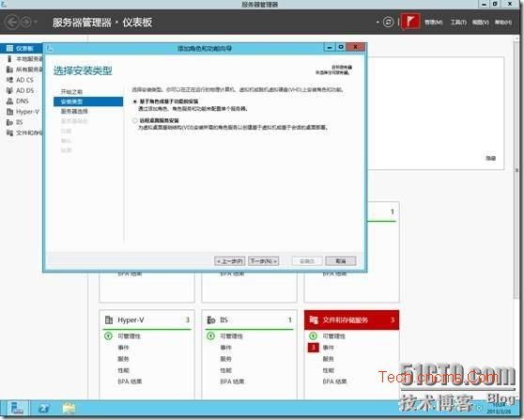The width and height of the screenshot is (524, 420).
Task: Open 服务 in the 文件和存储服务 tile
Action: 328,359
